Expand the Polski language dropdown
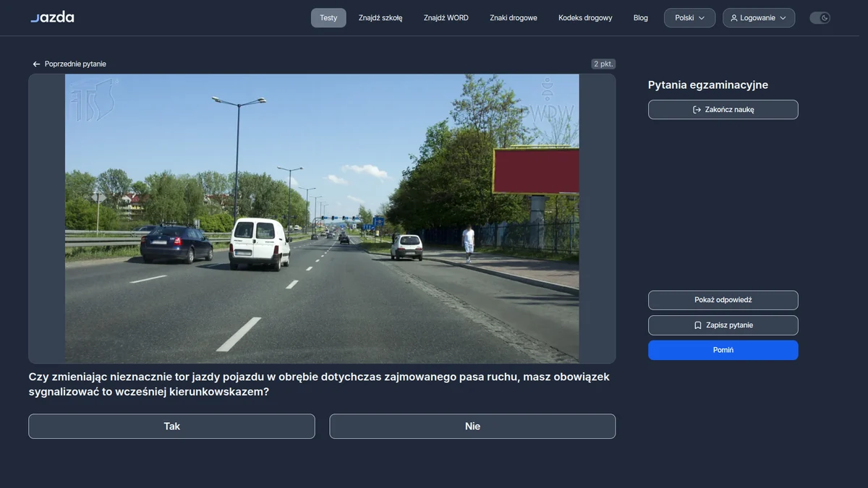The height and width of the screenshot is (488, 868). click(690, 18)
